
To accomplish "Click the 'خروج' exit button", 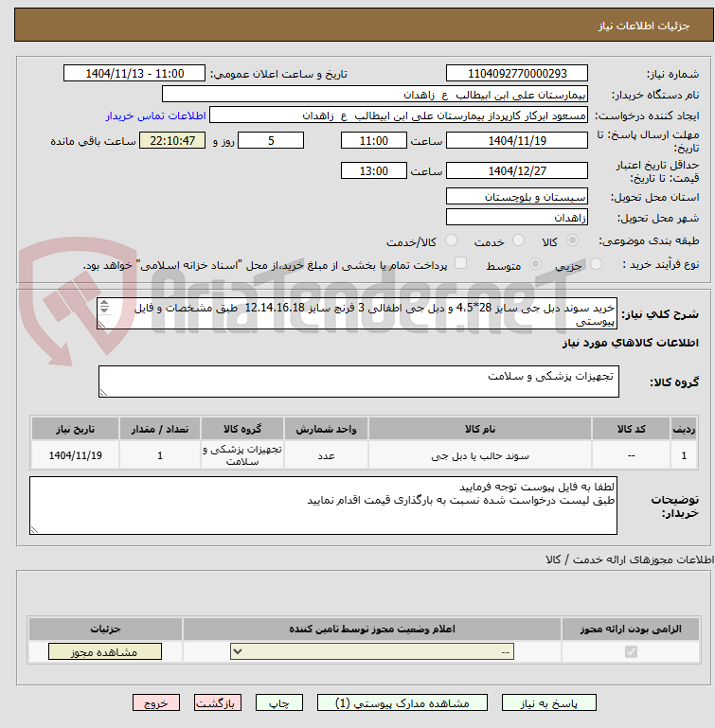I will (156, 703).
